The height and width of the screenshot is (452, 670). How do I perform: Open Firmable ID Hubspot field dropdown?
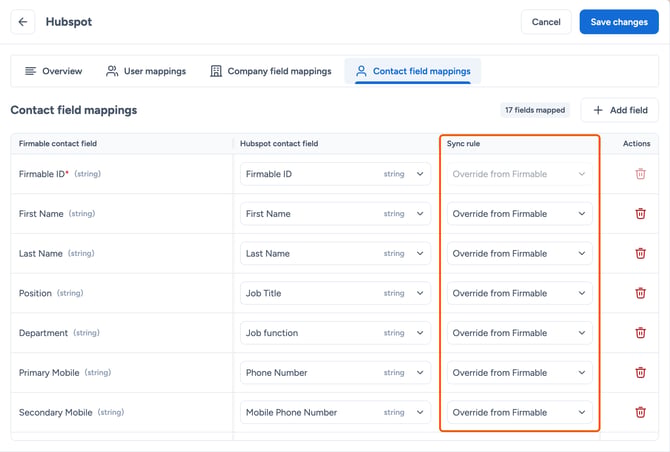[x=335, y=174]
